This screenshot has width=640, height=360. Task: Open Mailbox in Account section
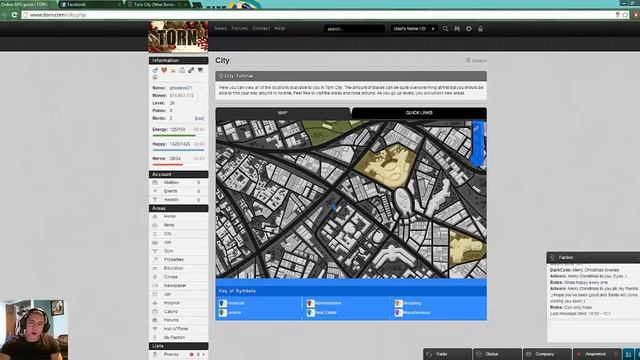(178, 182)
